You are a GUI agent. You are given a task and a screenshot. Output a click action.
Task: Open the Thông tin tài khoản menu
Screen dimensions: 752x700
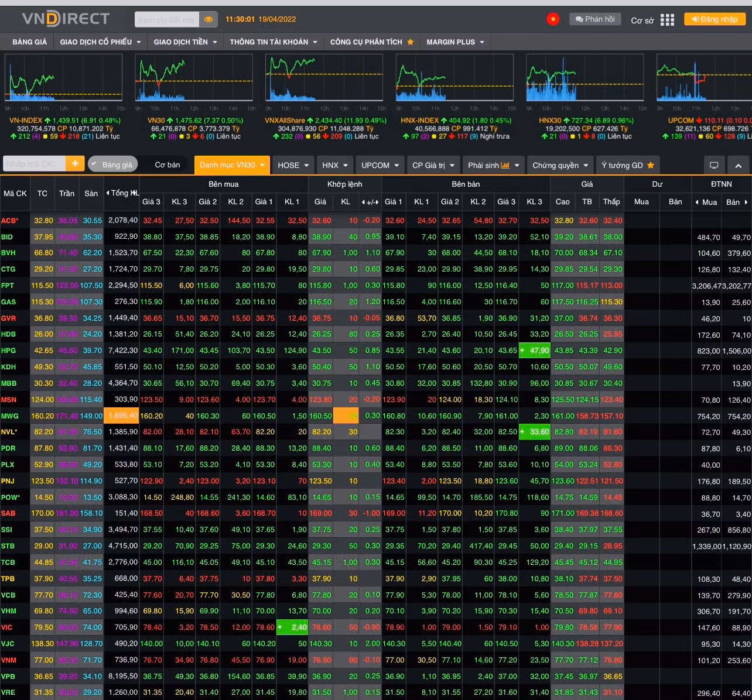pos(274,42)
